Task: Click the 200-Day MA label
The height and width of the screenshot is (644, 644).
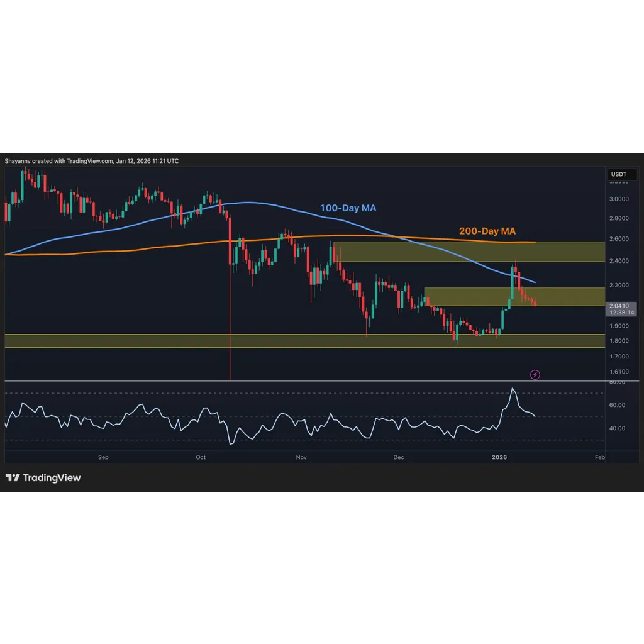Action: pyautogui.click(x=487, y=231)
